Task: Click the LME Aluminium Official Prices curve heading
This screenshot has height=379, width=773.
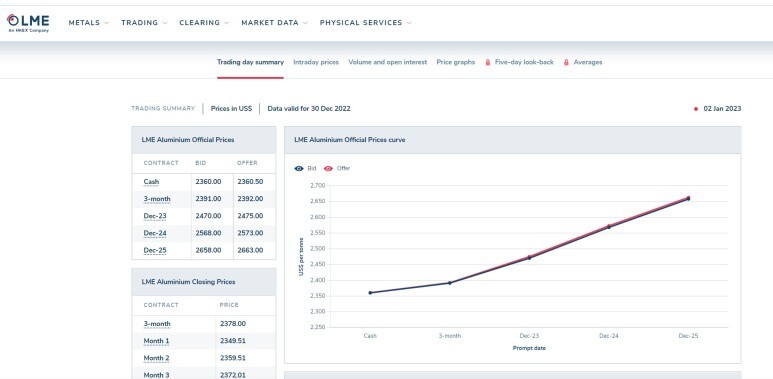Action: click(350, 140)
